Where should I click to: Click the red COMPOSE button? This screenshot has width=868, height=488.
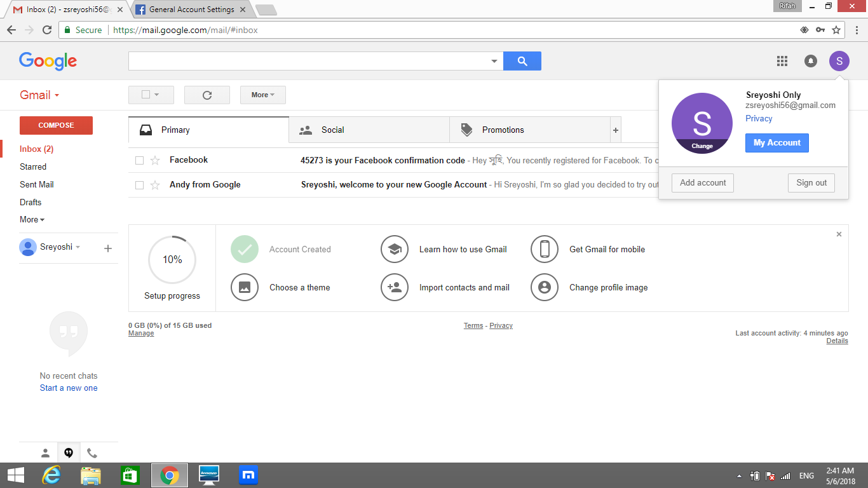coord(56,125)
